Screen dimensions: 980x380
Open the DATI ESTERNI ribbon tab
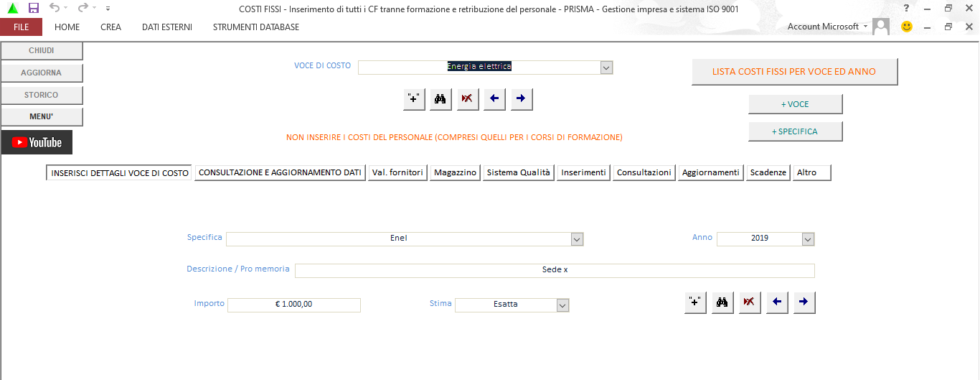tap(167, 27)
